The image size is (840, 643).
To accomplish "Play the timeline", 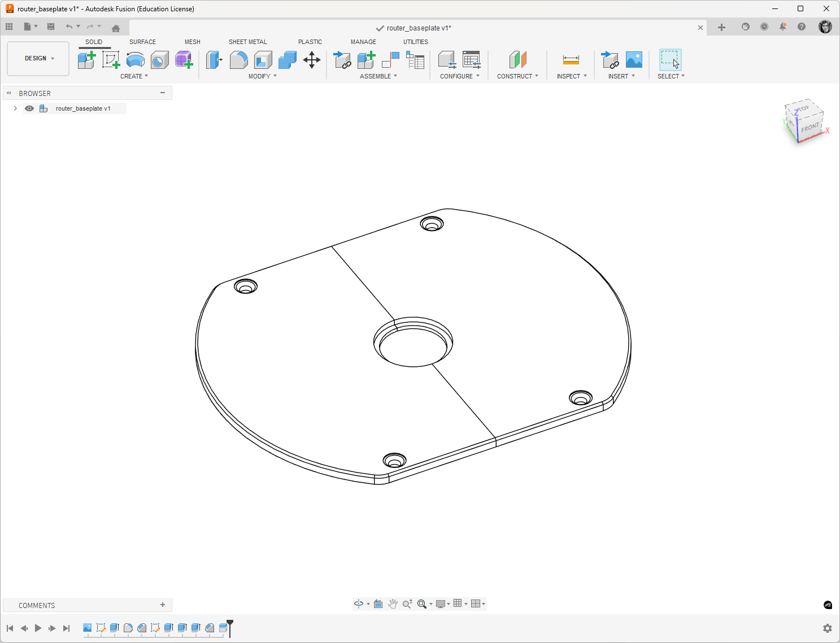I will [x=38, y=628].
